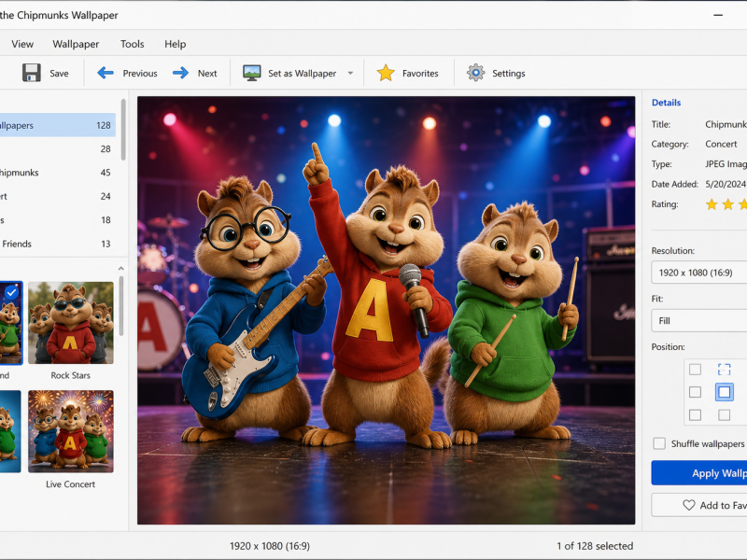Open the View menu
The width and height of the screenshot is (747, 560).
[x=22, y=44]
